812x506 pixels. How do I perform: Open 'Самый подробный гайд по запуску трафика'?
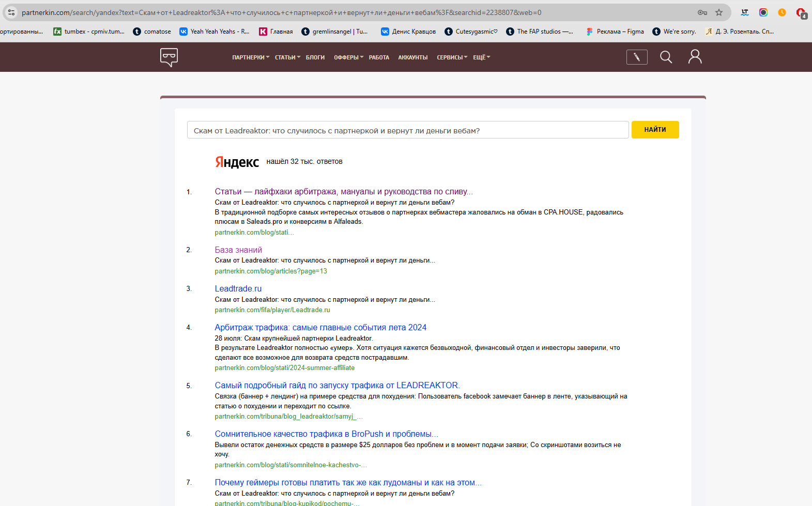pos(337,386)
